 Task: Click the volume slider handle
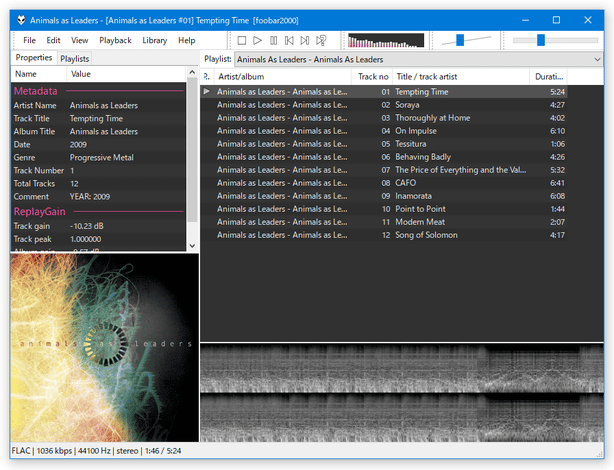[460, 40]
